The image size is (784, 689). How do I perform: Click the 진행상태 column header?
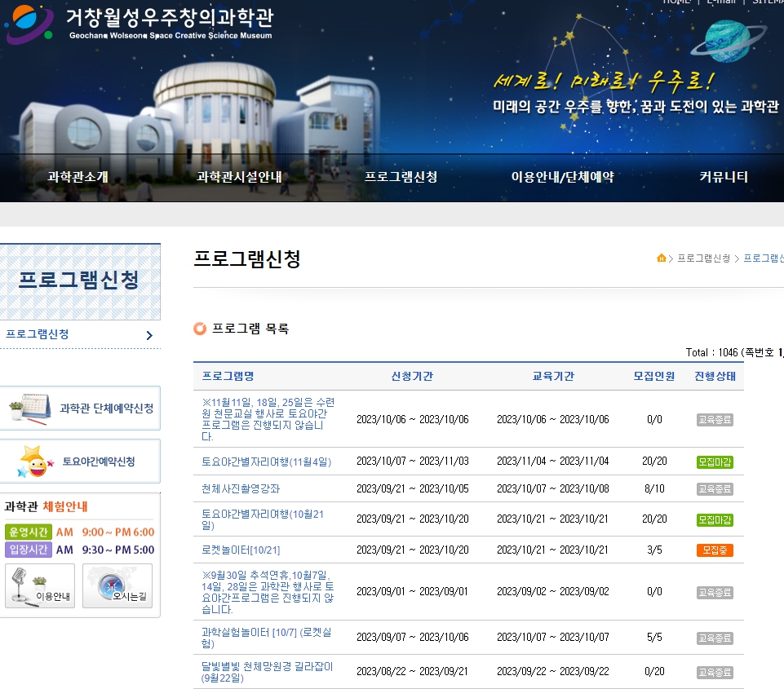(715, 376)
